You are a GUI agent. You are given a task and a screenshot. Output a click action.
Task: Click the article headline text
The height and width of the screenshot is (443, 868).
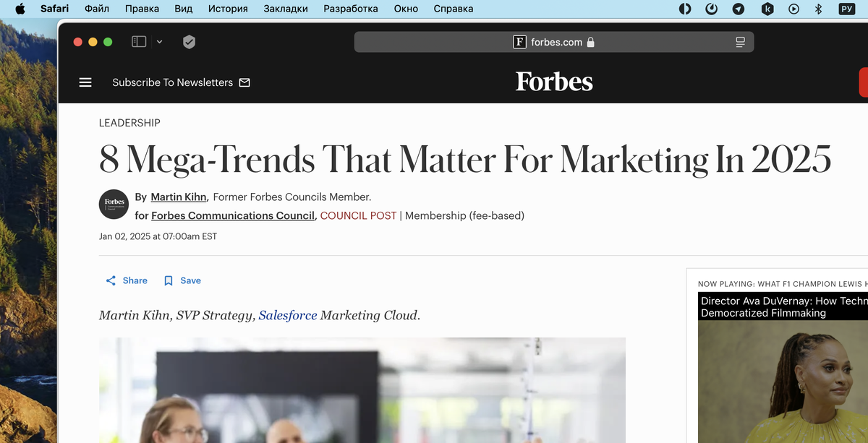click(465, 159)
